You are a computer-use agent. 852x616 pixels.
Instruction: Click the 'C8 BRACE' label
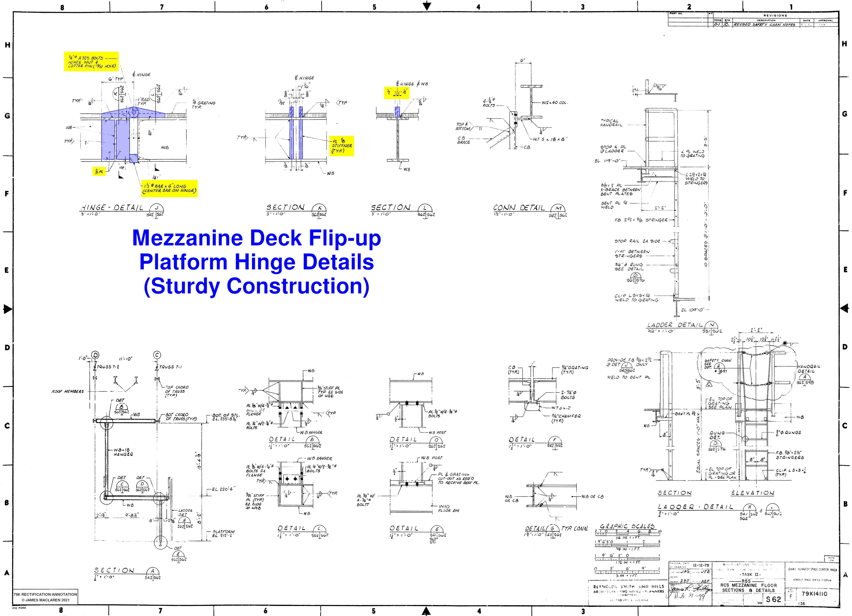coord(463,140)
